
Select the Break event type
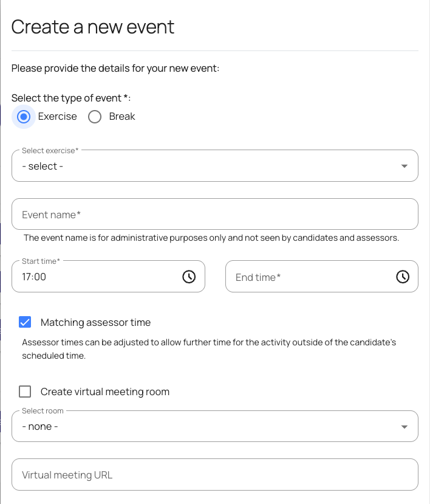tap(95, 117)
